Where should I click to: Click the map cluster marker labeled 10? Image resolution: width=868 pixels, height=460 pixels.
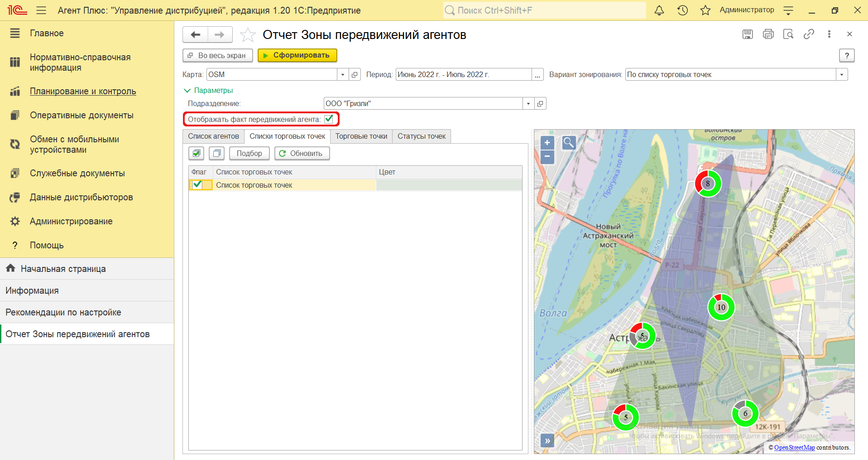tap(721, 307)
